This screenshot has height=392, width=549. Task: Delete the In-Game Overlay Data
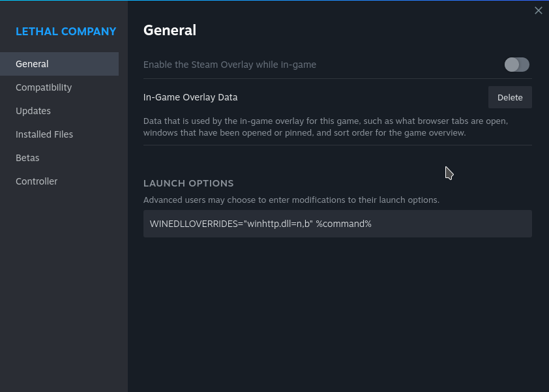click(510, 97)
